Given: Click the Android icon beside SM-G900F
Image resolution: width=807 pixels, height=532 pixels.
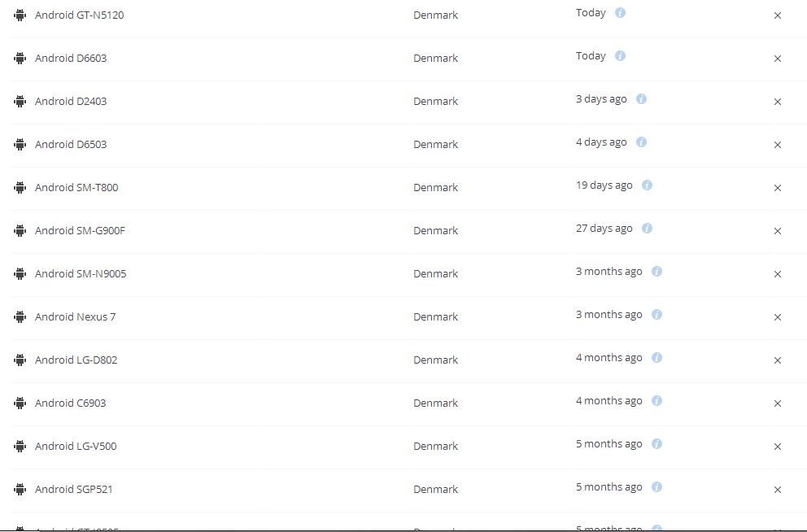Looking at the screenshot, I should click(20, 230).
